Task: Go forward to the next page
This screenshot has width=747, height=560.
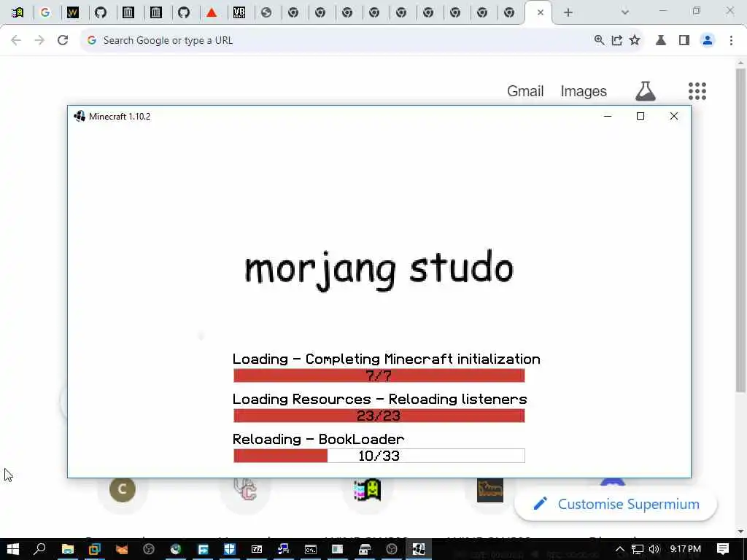Action: click(39, 41)
